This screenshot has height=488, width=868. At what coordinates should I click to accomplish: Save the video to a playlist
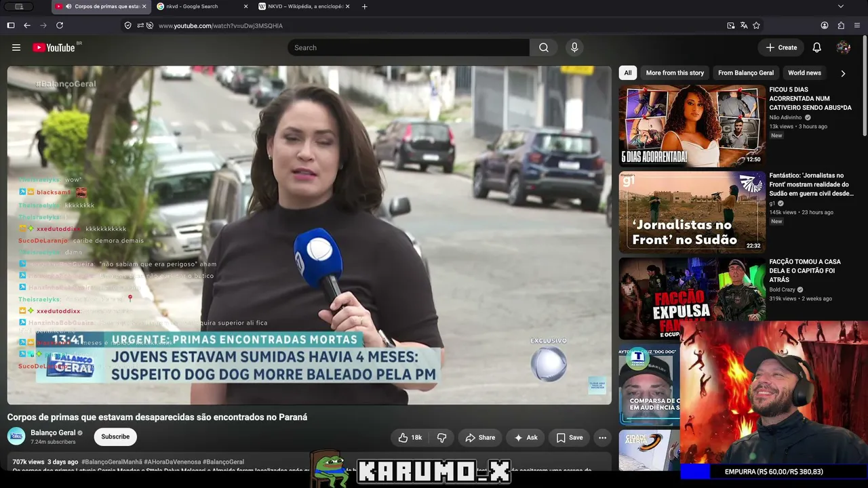pos(570,438)
